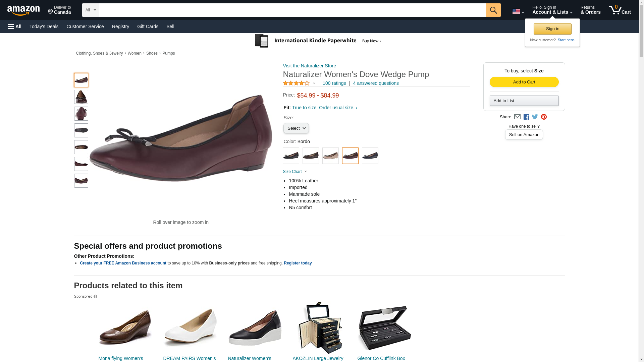The height and width of the screenshot is (362, 644).
Task: Open the search category All dropdown
Action: [90, 10]
